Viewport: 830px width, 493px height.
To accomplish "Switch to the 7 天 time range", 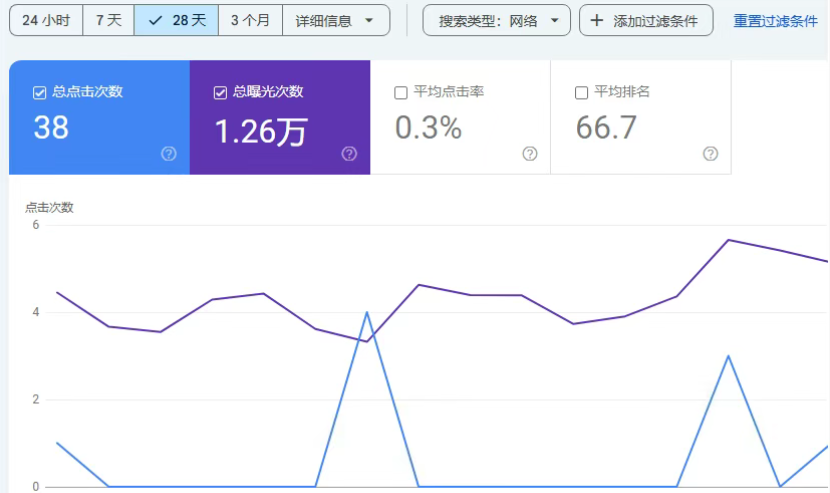I will (108, 20).
